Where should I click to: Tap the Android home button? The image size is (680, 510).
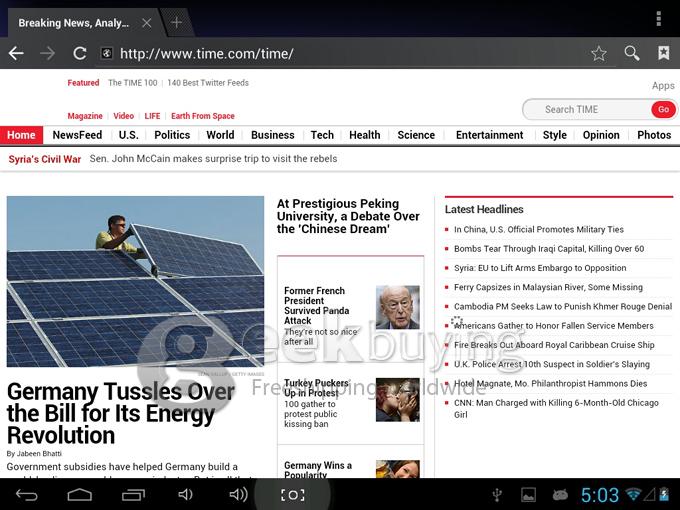(80, 495)
